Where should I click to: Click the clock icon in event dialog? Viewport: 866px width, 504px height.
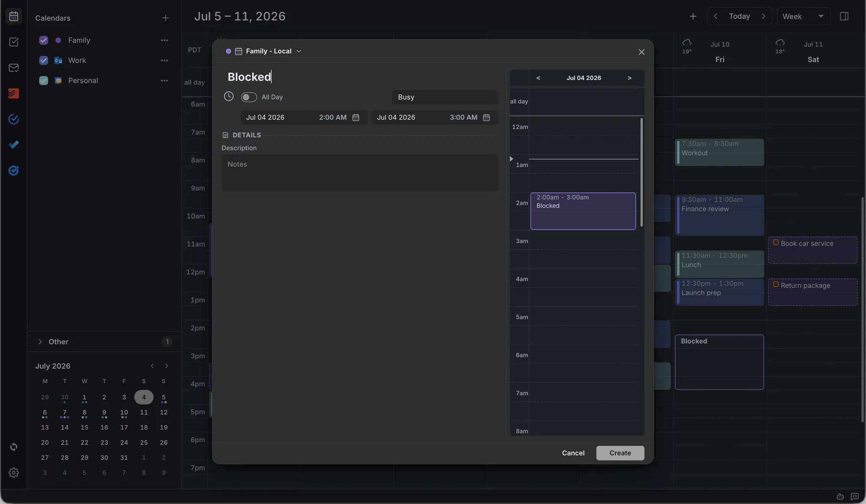[x=228, y=96]
